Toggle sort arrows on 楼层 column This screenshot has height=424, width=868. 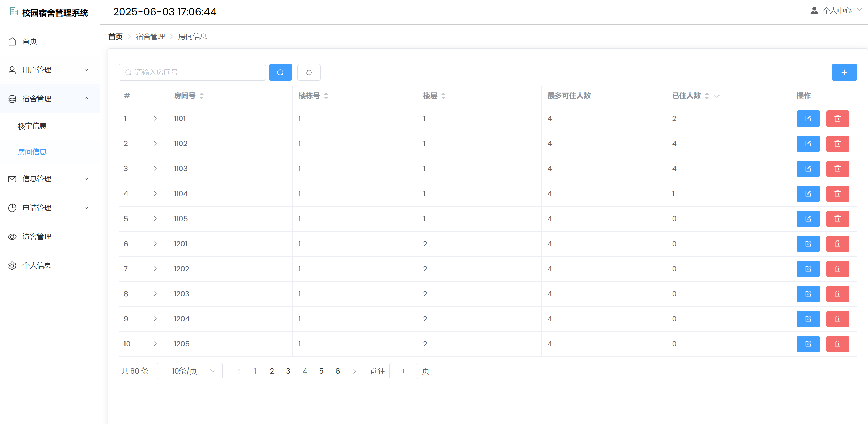[x=443, y=96]
